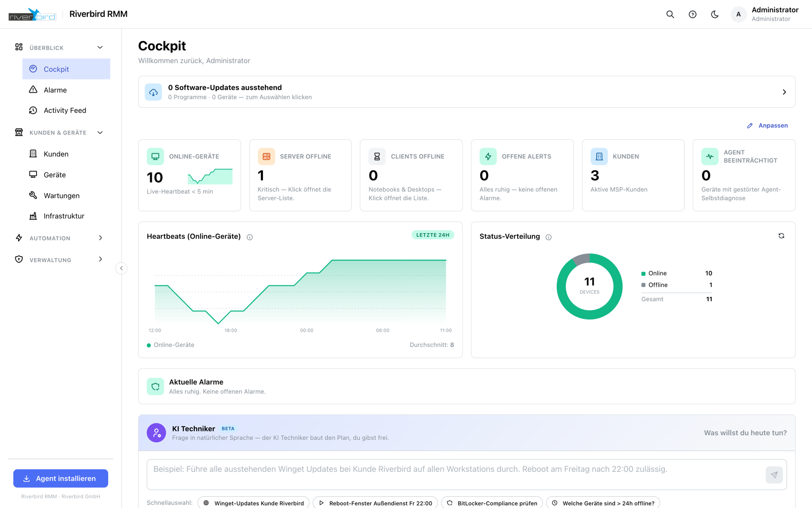Open Infrastruktur page
This screenshot has width=812, height=508.
click(66, 216)
